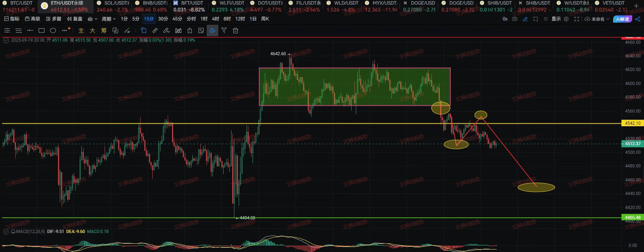Screen dimensions: 644x252
Task: Delete drawings with trash icon
Action: [x=235, y=30]
